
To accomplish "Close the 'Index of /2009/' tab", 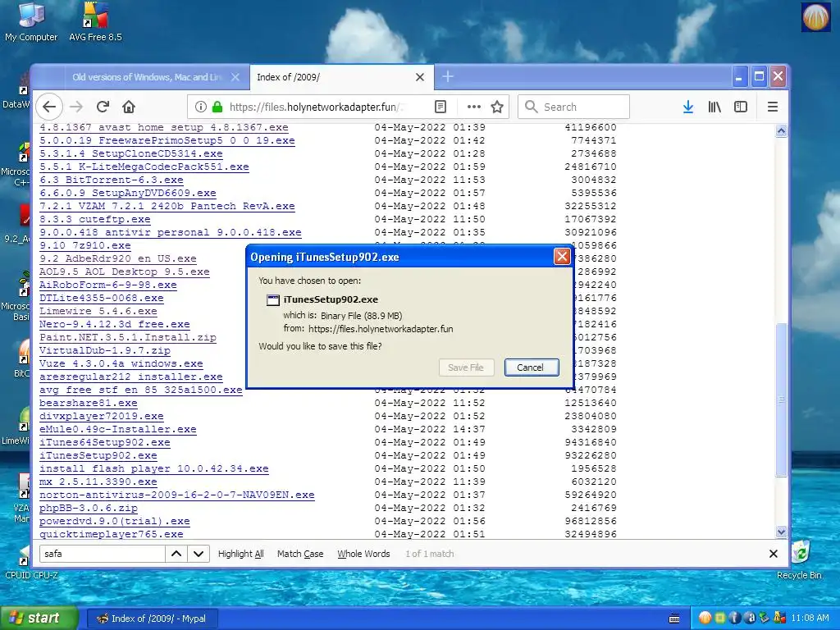I will point(420,77).
